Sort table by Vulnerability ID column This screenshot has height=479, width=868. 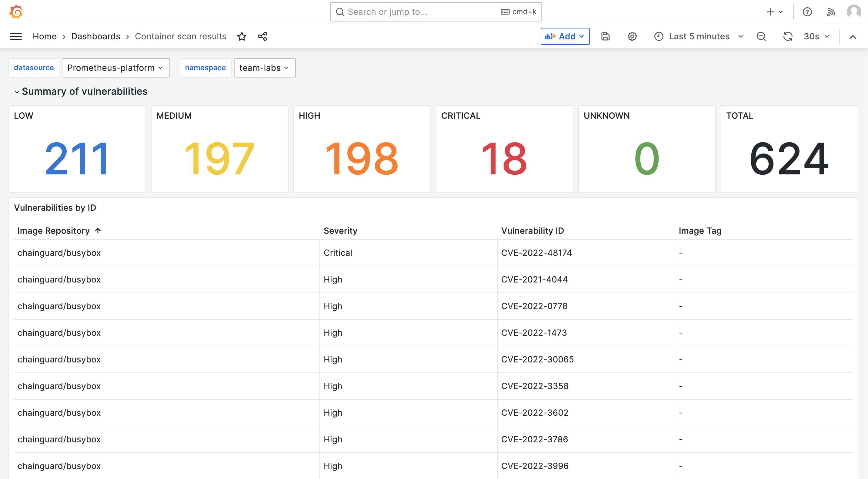(x=532, y=231)
